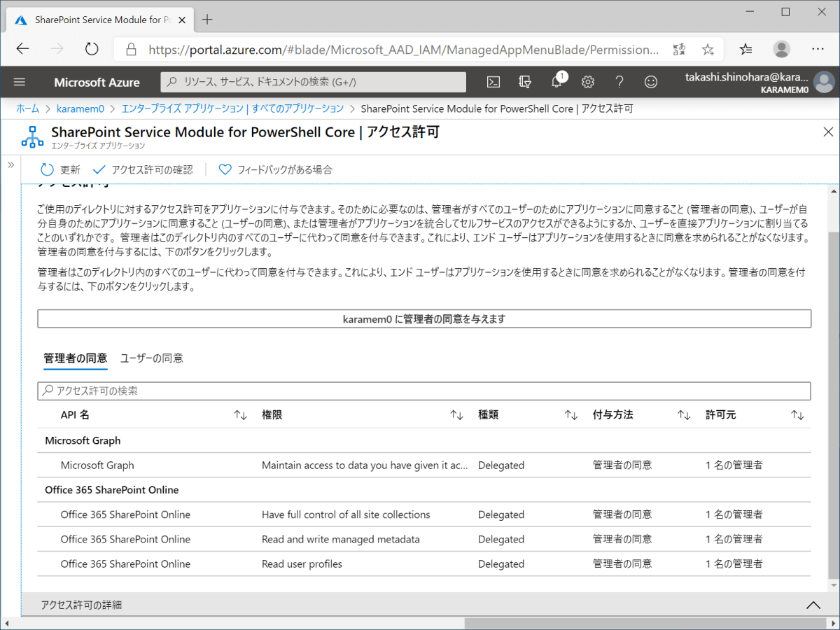This screenshot has width=840, height=630.
Task: Sort by 種類 column arrows
Action: (x=572, y=415)
